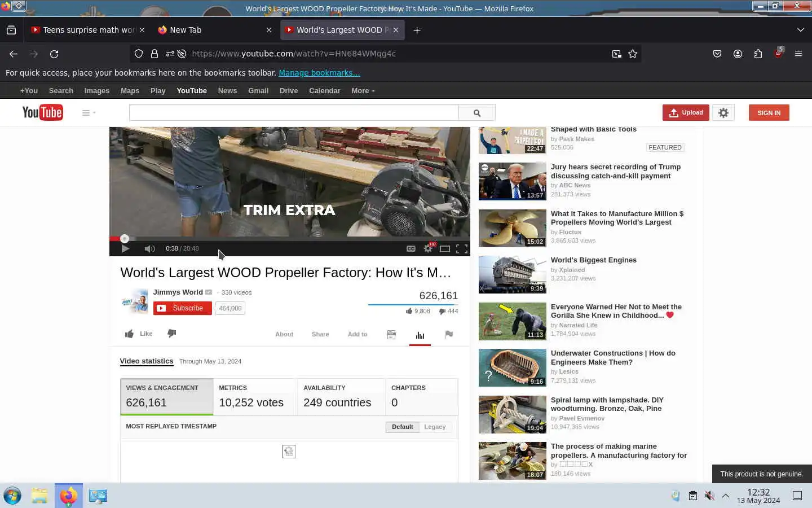Screen dimensions: 812x508
Task: Open Underwater Constructions video thumbnail
Action: pyautogui.click(x=512, y=367)
